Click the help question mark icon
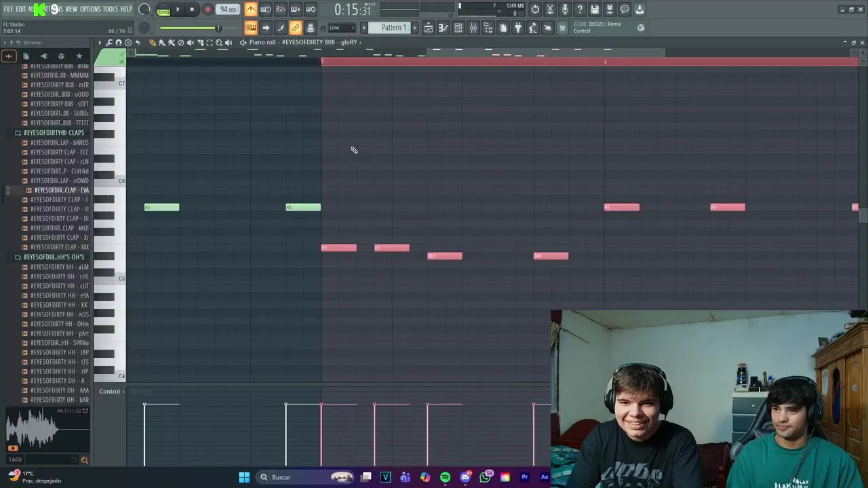The height and width of the screenshot is (488, 868). pos(580,9)
